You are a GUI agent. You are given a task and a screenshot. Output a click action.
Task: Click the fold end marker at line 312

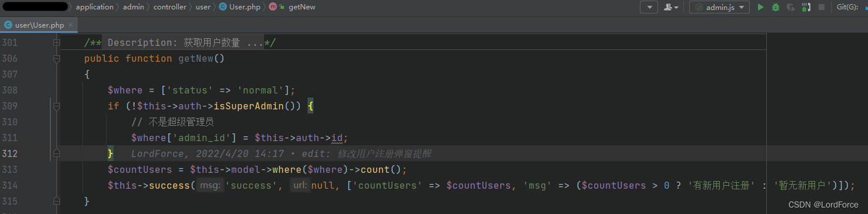(x=56, y=153)
